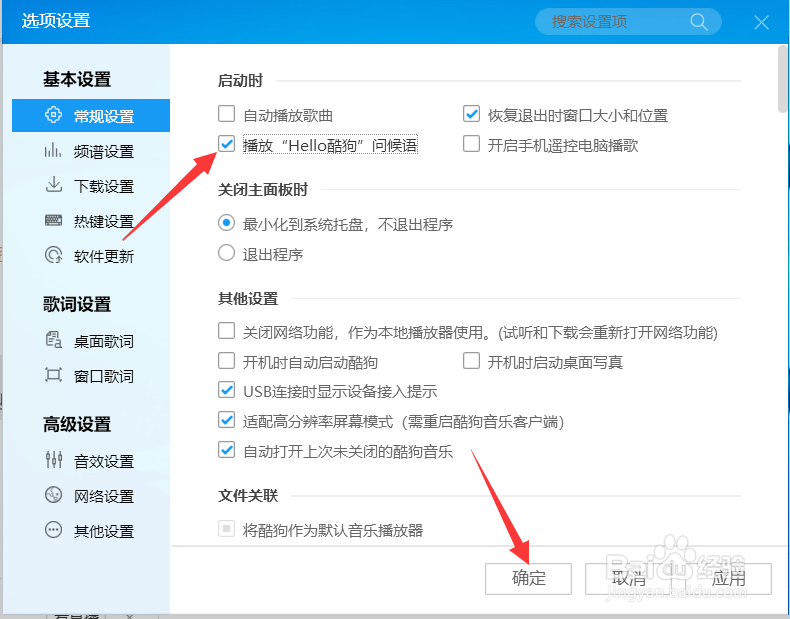Enable 自动播放歌曲 checkbox
Viewport: 790px width, 619px height.
tap(226, 114)
